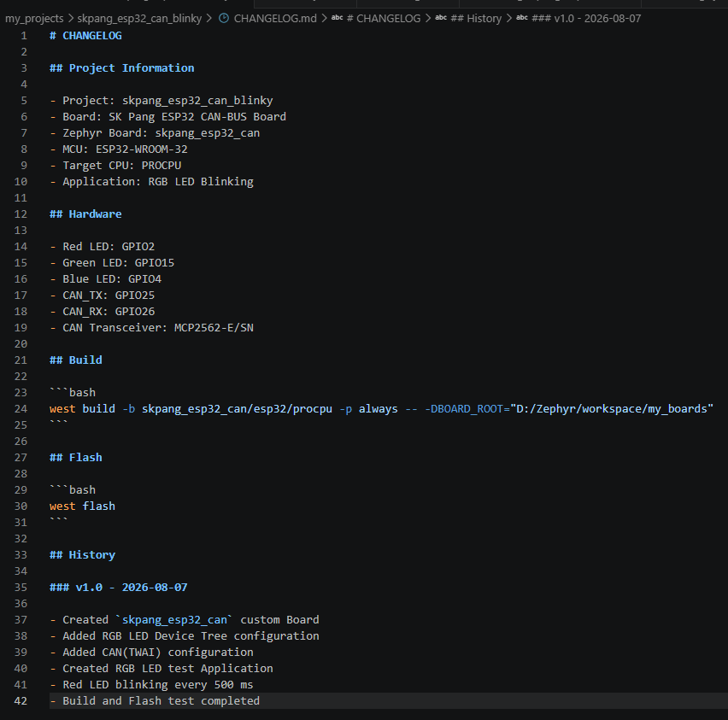Click the 'west build' command text
Screen dimensions: 728x720
coord(83,409)
